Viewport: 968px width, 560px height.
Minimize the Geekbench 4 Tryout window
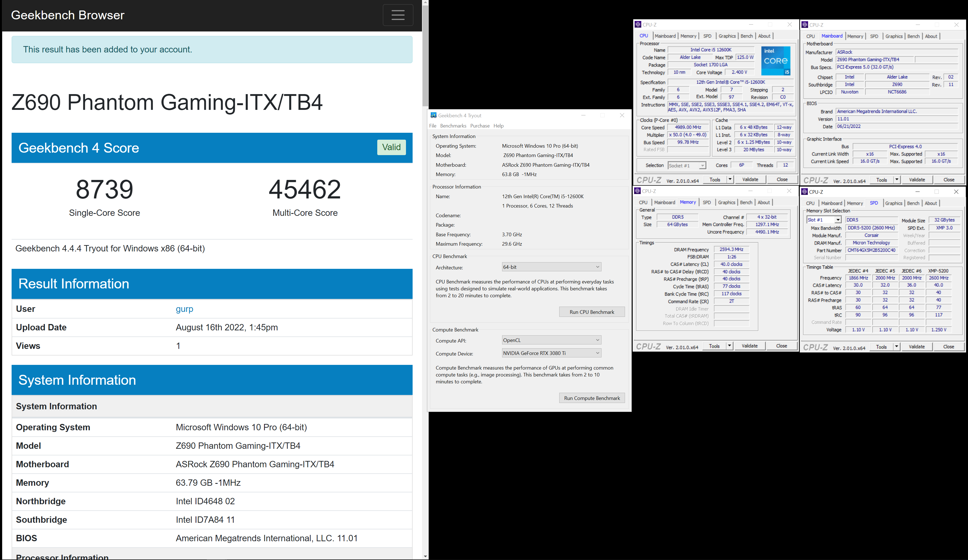(x=583, y=115)
